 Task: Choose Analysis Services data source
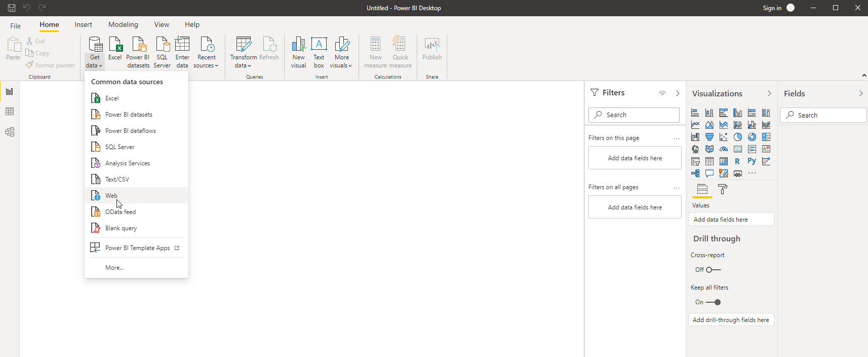pyautogui.click(x=136, y=163)
